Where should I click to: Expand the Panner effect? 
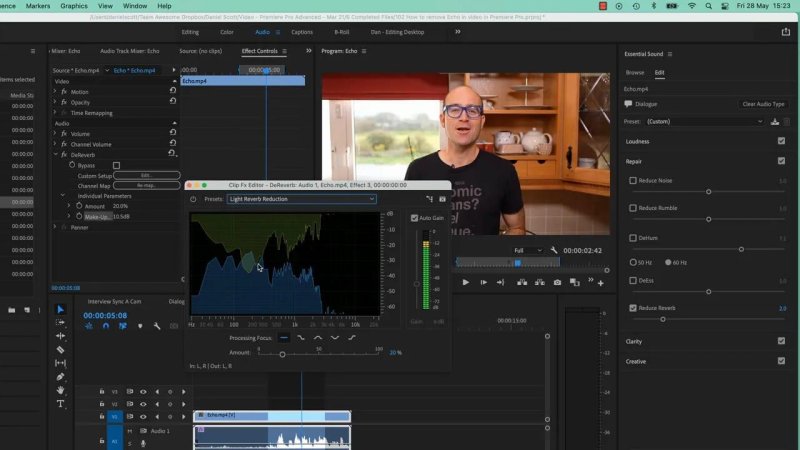pos(55,227)
